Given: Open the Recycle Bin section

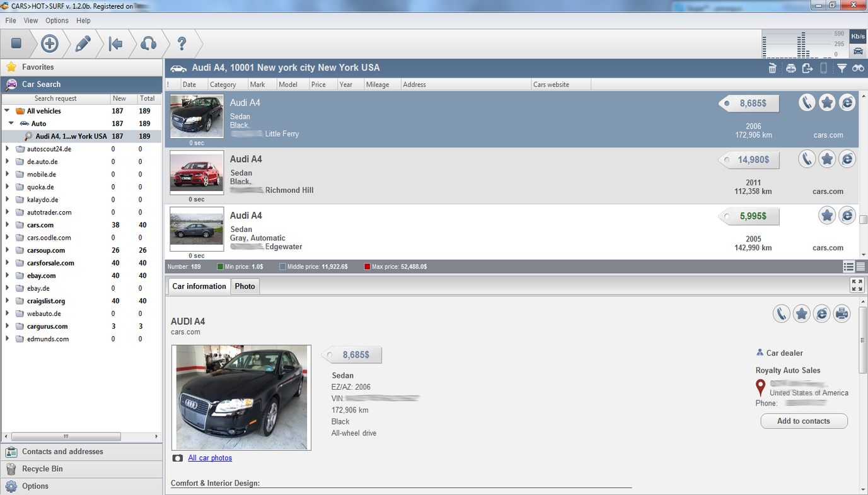Looking at the screenshot, I should (81, 469).
